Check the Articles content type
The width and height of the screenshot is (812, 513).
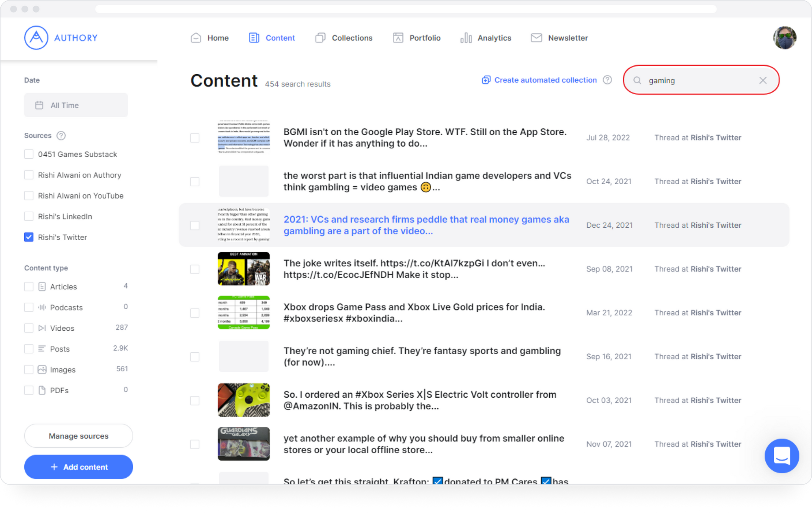click(x=29, y=287)
